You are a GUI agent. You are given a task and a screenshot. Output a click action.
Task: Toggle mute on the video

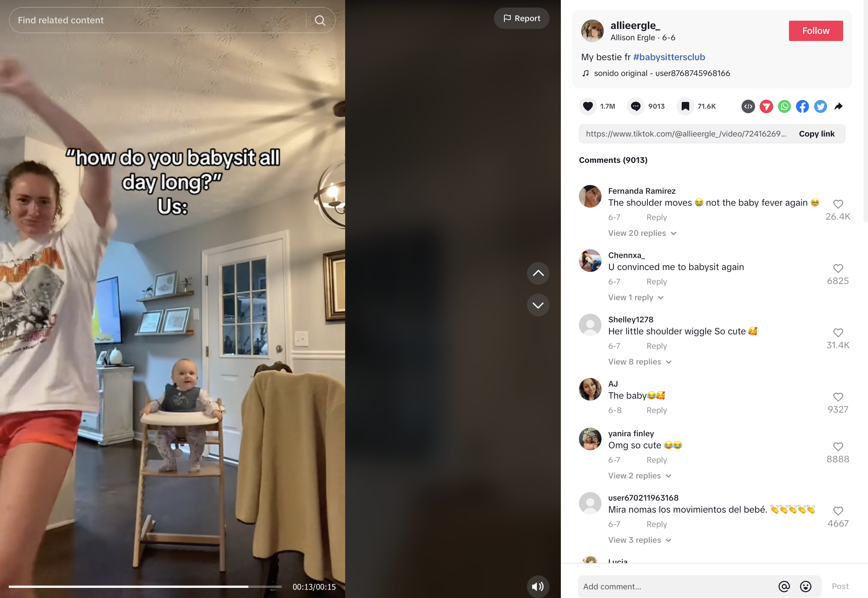pos(538,586)
